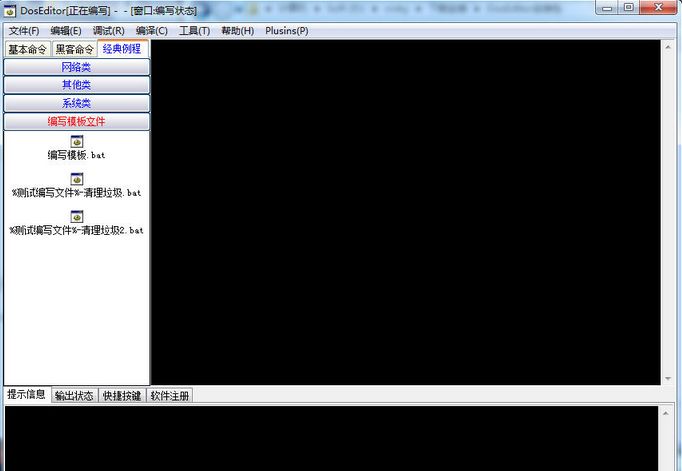This screenshot has width=682, height=471.
Task: Expand the 网络类 category
Action: pyautogui.click(x=76, y=67)
